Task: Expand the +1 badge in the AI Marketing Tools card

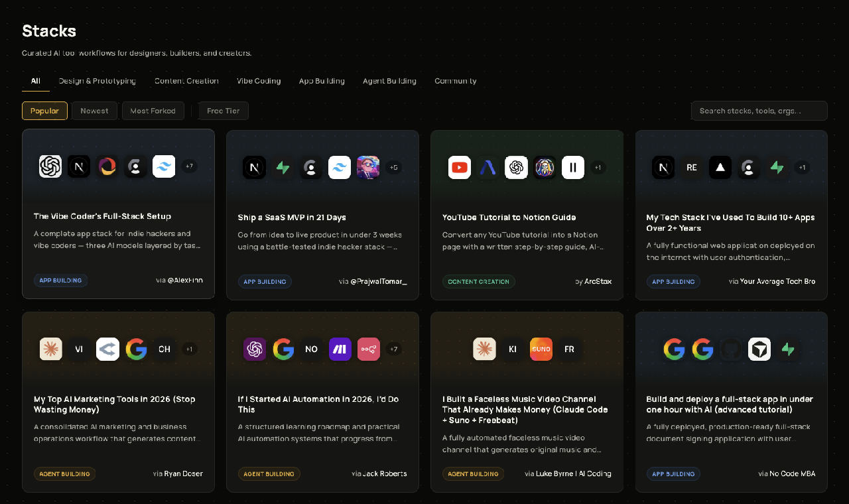Action: [189, 349]
